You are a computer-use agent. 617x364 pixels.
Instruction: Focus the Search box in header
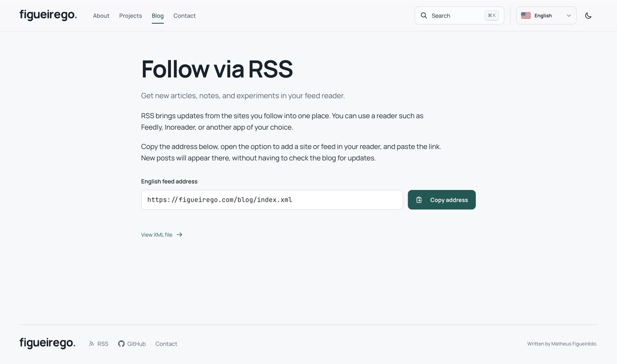[459, 15]
